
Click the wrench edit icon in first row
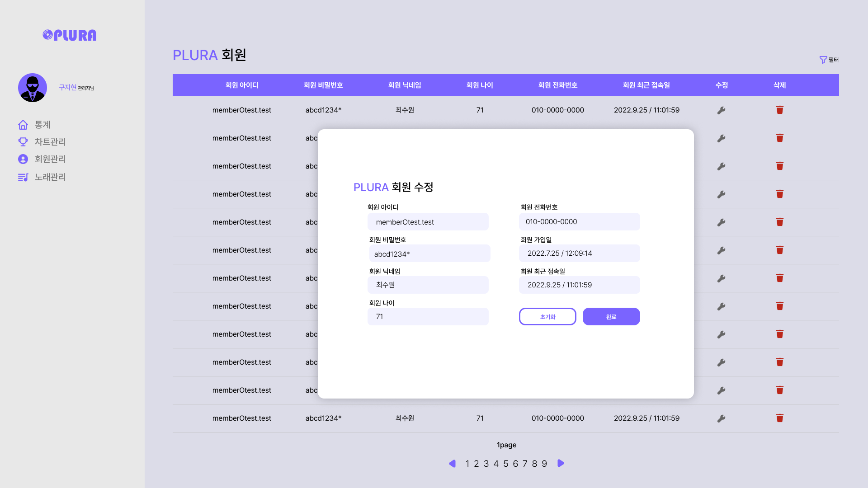click(722, 110)
